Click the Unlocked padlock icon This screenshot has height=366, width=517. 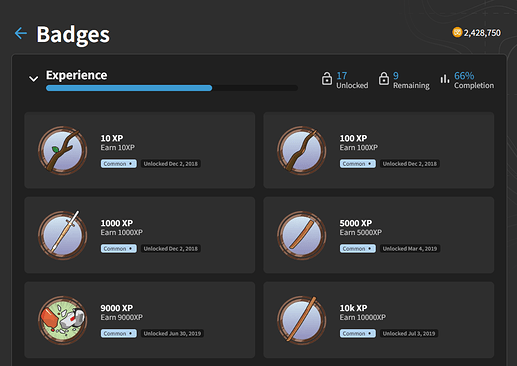tap(327, 79)
